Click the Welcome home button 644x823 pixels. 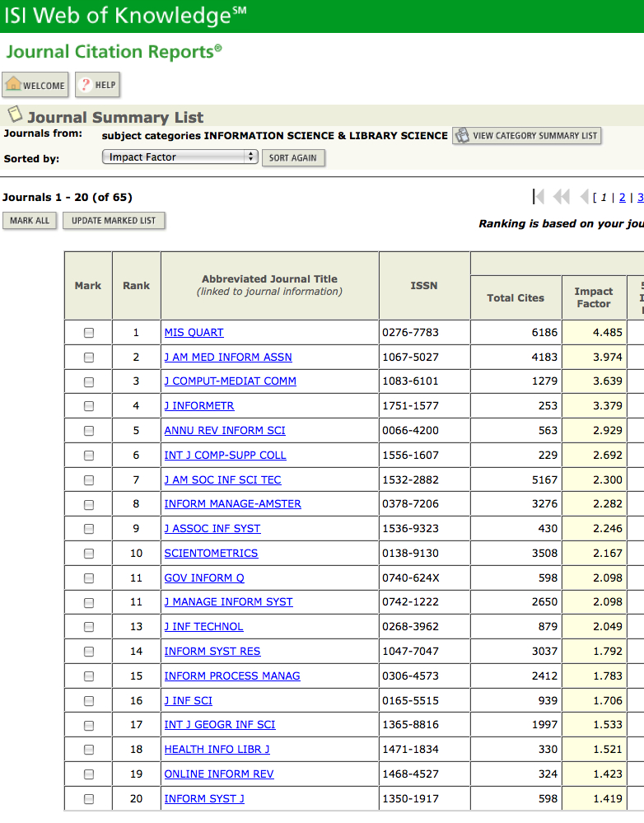point(35,85)
